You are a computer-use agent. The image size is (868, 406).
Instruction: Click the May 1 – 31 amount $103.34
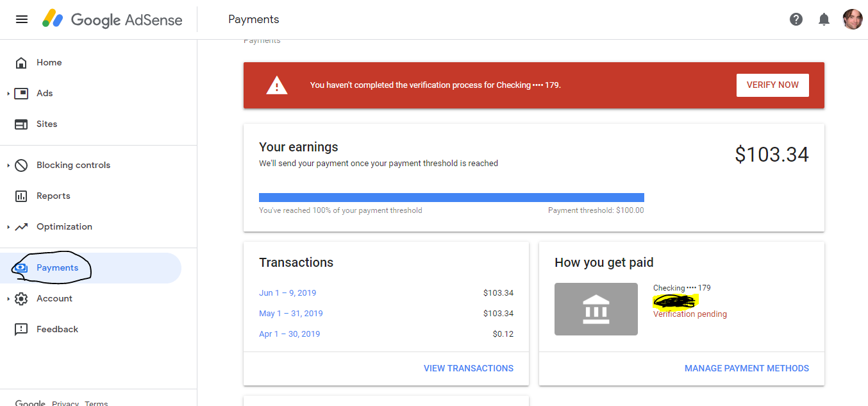tap(499, 313)
